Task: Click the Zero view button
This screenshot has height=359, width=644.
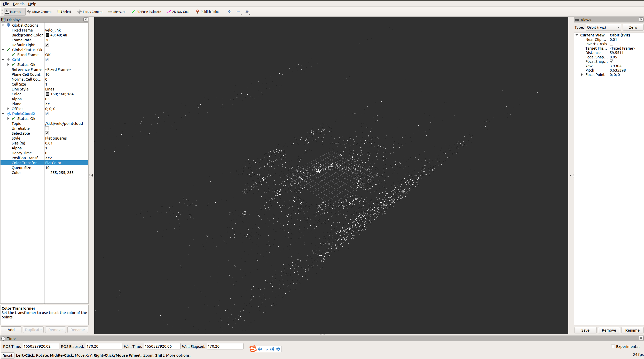Action: pyautogui.click(x=633, y=27)
